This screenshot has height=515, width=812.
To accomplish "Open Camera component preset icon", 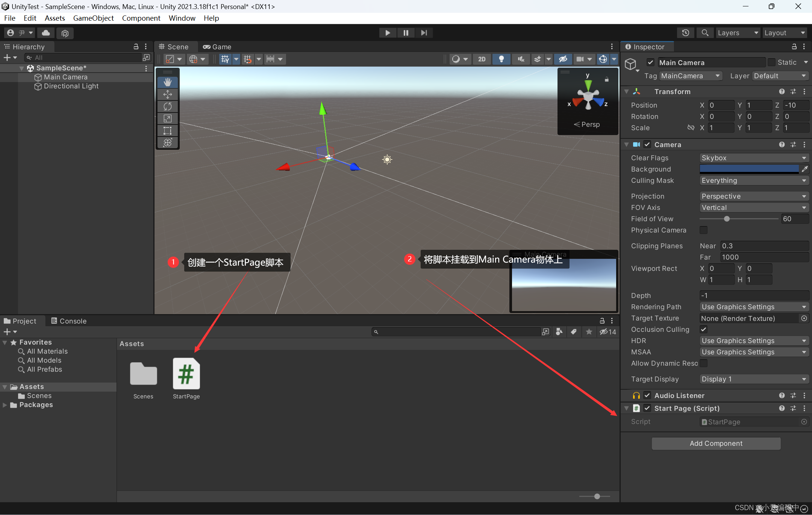I will click(x=793, y=144).
